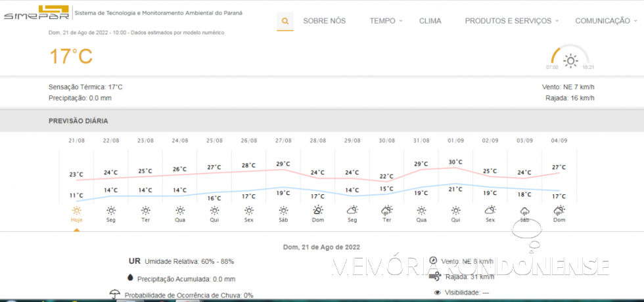Select Friday 02/09 partly cloudy icon

[490, 211]
